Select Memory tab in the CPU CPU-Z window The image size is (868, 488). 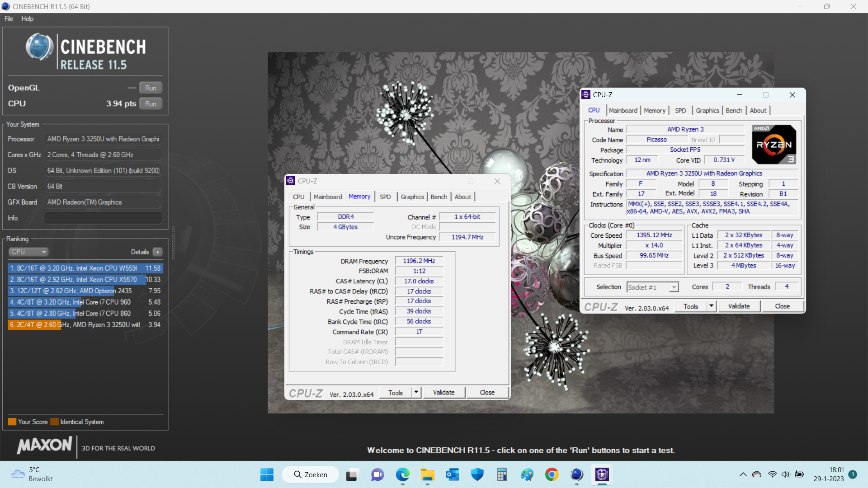click(x=654, y=111)
